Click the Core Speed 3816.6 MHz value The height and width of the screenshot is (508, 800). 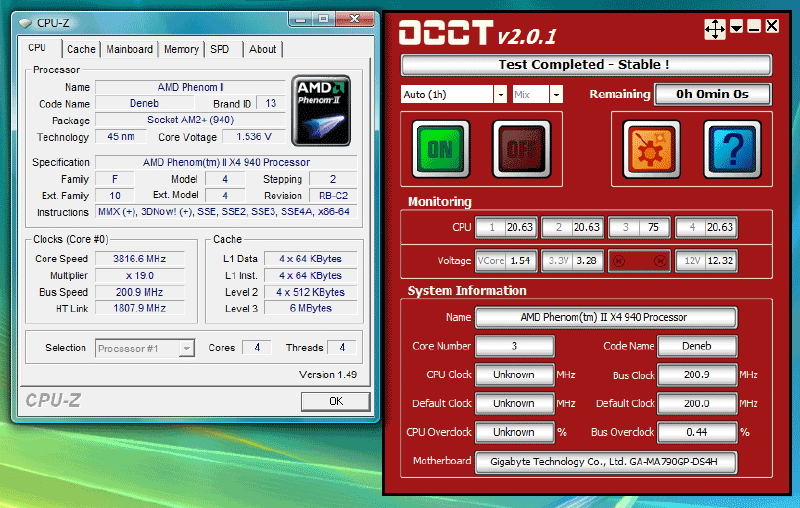(x=140, y=259)
